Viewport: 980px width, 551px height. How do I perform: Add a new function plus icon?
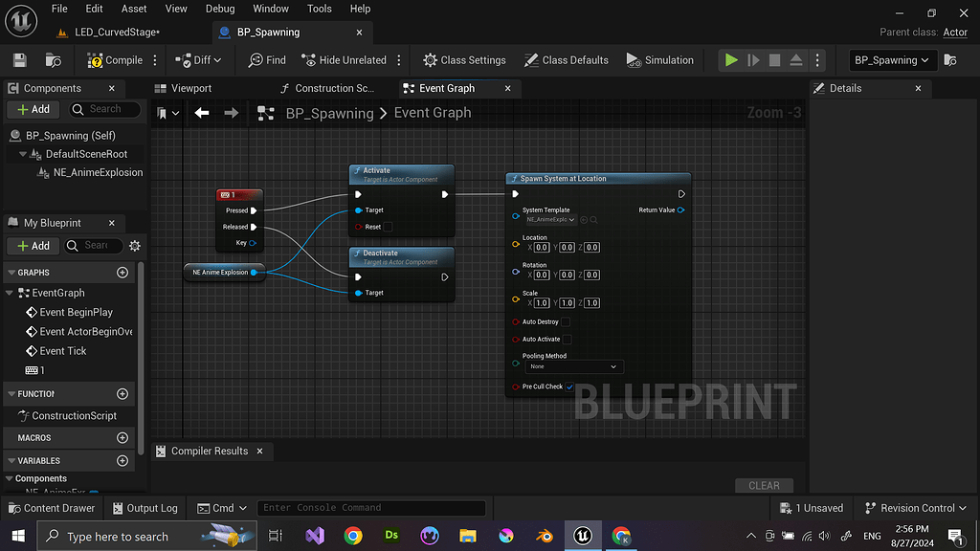122,393
